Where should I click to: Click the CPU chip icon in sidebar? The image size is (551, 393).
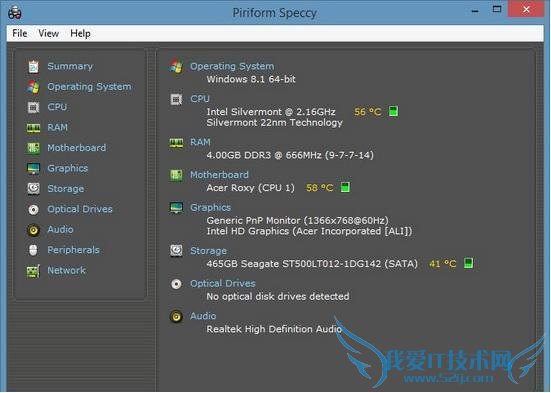33,107
